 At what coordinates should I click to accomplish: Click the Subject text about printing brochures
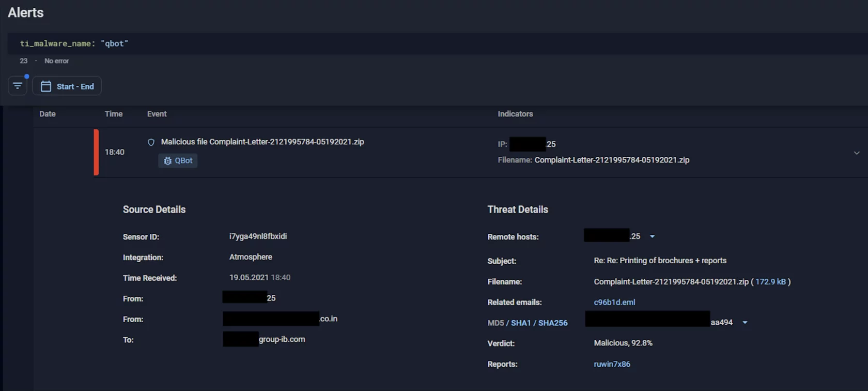660,261
